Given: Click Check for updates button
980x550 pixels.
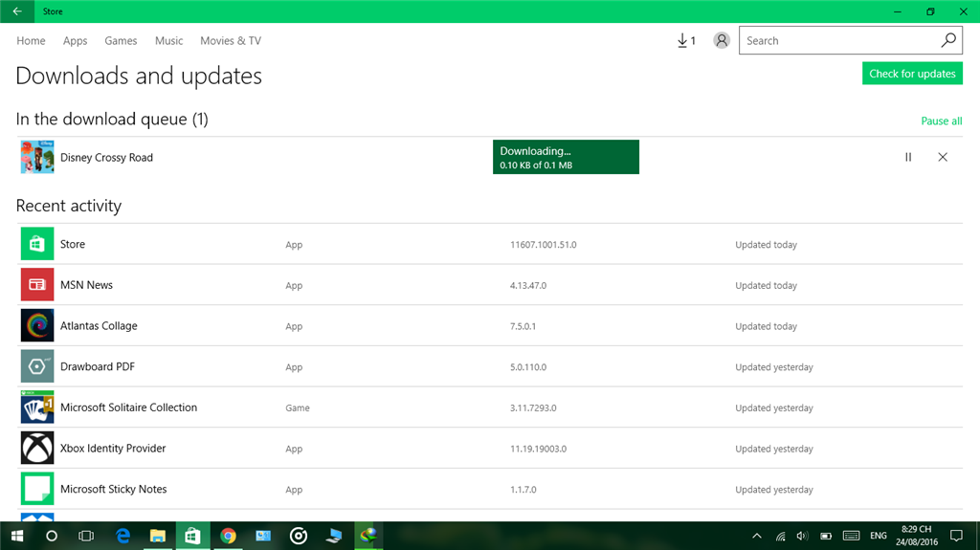Looking at the screenshot, I should pyautogui.click(x=912, y=73).
